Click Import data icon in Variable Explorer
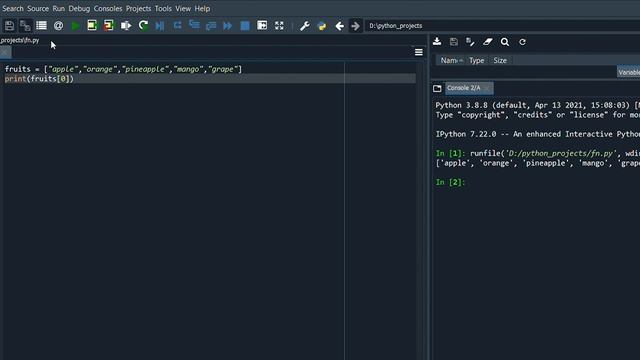Viewport: 640px width, 360px height. (437, 42)
